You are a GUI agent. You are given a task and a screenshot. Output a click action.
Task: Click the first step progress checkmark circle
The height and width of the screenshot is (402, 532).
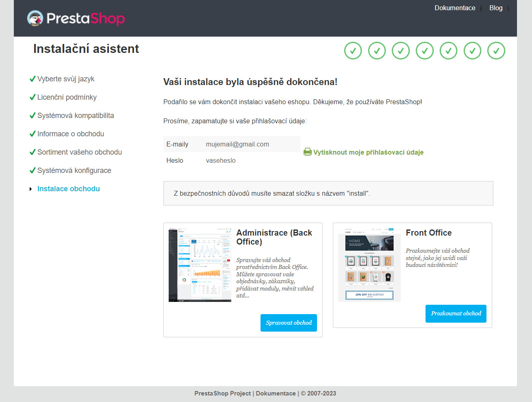tap(353, 51)
